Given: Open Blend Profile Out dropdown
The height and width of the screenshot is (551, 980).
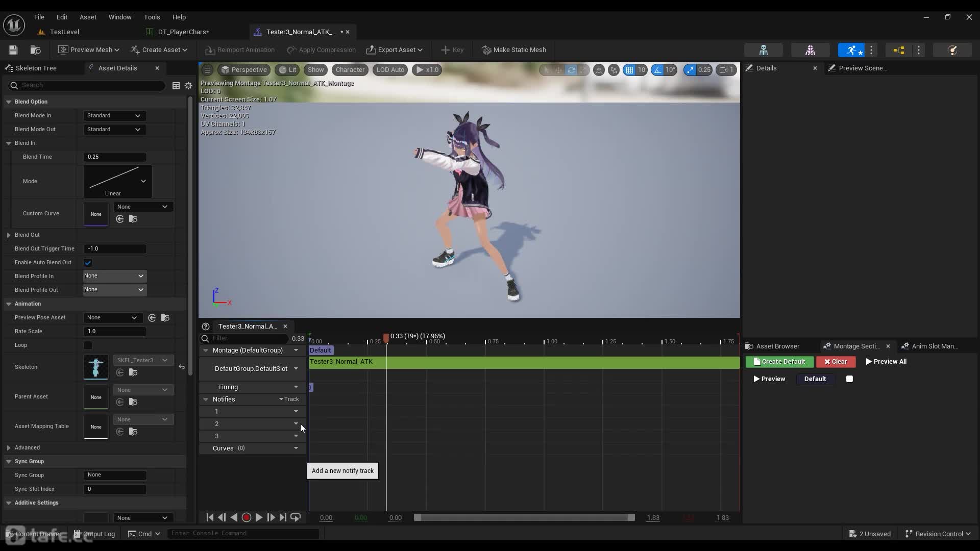Looking at the screenshot, I should 114,290.
